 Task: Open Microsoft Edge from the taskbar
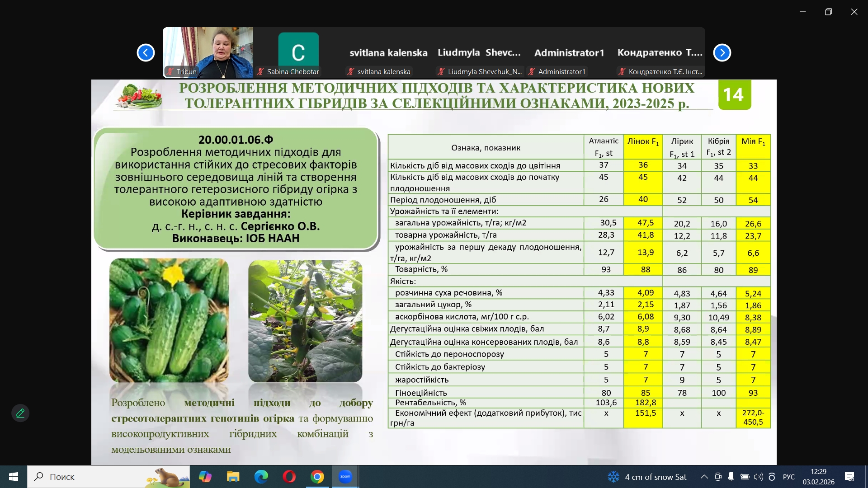261,477
